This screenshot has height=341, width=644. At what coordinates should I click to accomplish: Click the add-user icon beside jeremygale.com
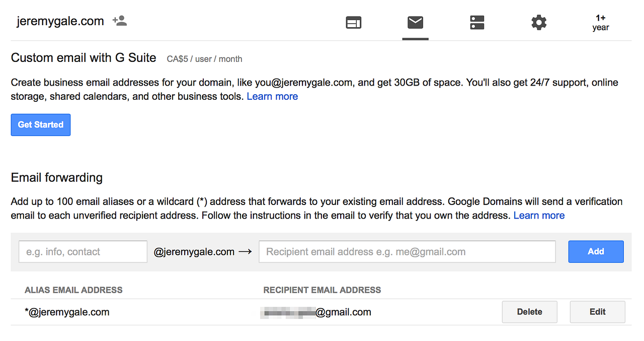point(120,21)
